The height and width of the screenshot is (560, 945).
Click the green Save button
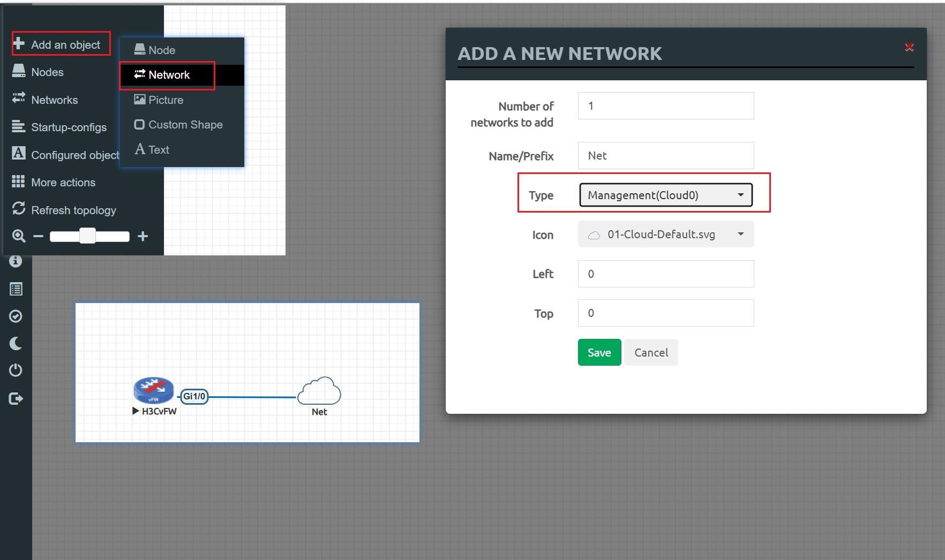(599, 352)
